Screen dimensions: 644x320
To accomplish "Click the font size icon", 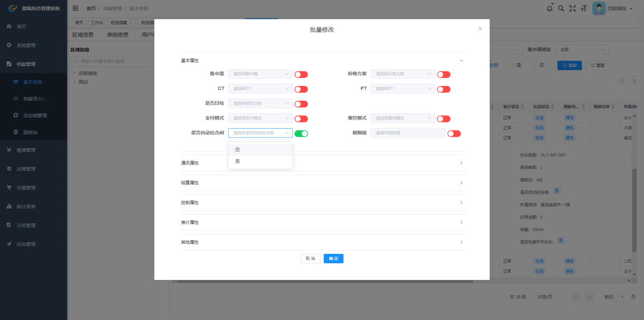I will coord(584,9).
